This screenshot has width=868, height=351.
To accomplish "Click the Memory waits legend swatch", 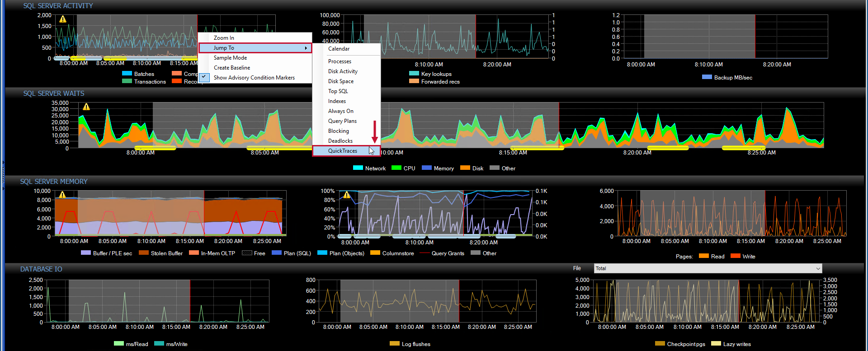I will (x=427, y=168).
